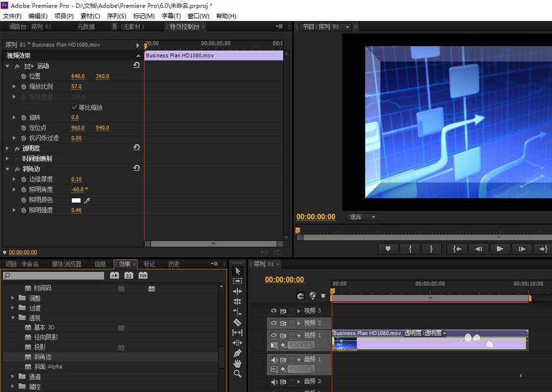Select the Ripple Edit tool
The width and height of the screenshot is (552, 392).
click(x=237, y=291)
